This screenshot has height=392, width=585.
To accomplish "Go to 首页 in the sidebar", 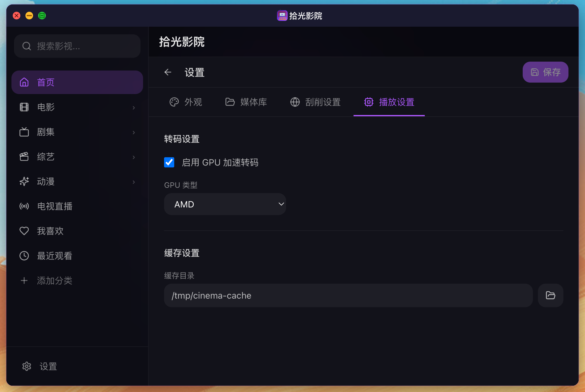I will pyautogui.click(x=77, y=82).
